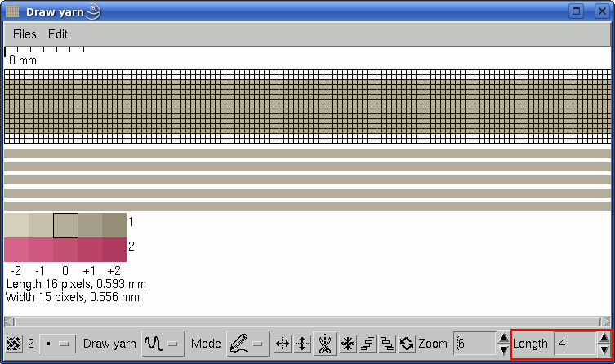The image size is (615, 364).
Task: Click the Length input field
Action: (574, 344)
